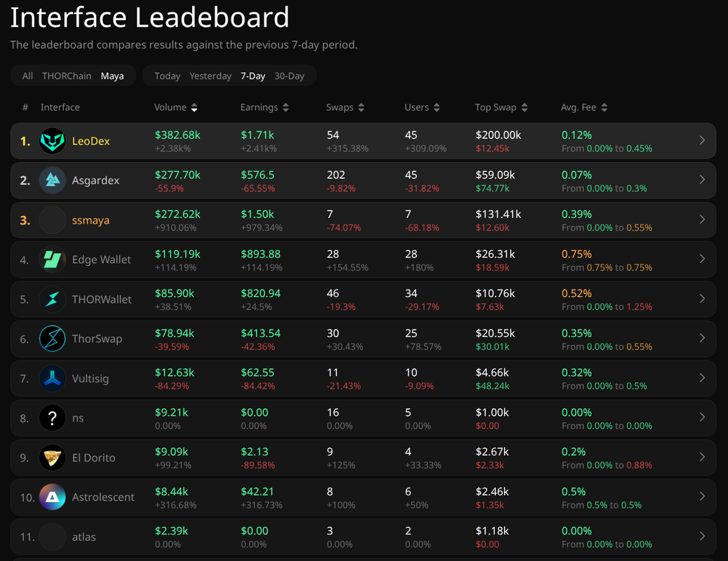This screenshot has height=561, width=728.
Task: Switch to the 30-Day time period
Action: (289, 76)
